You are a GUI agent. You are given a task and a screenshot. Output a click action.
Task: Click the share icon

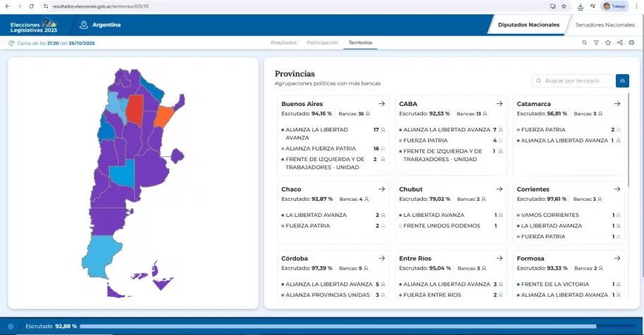[x=620, y=43]
